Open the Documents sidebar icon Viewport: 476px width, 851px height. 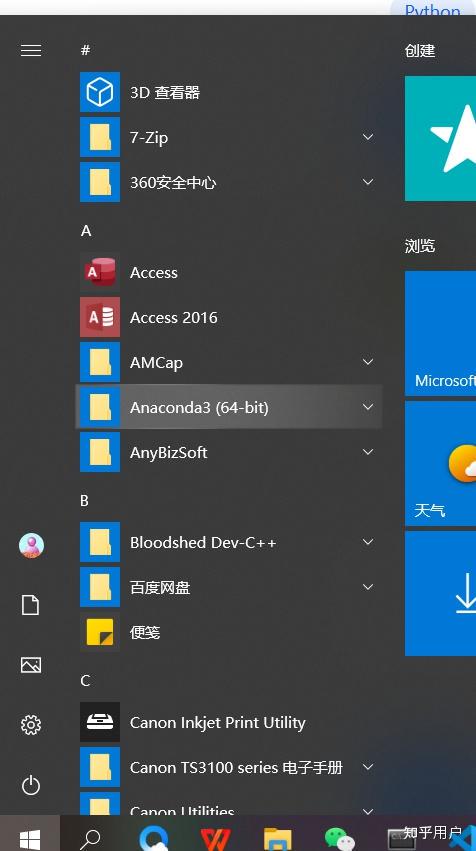tap(30, 605)
